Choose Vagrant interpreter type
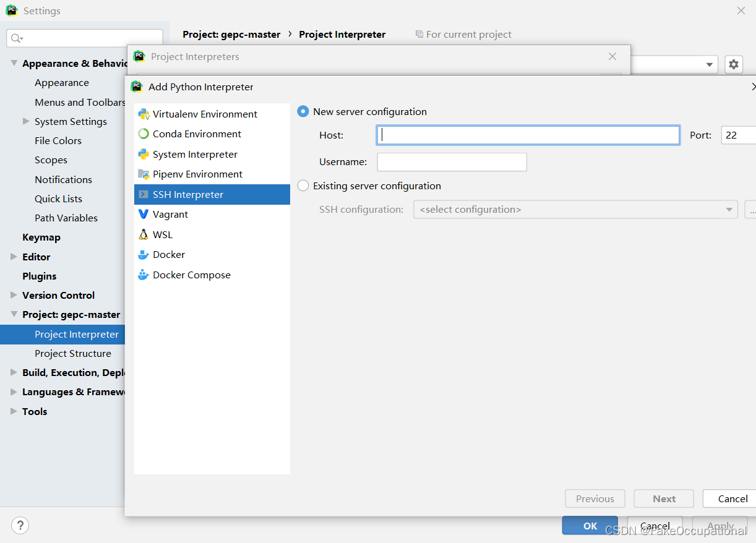This screenshot has height=543, width=756. pyautogui.click(x=212, y=214)
